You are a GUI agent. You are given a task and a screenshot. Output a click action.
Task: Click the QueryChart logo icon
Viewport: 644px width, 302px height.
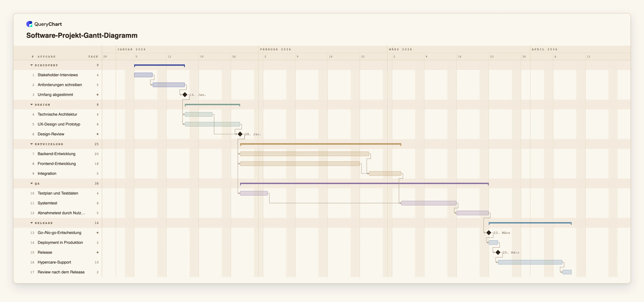29,24
